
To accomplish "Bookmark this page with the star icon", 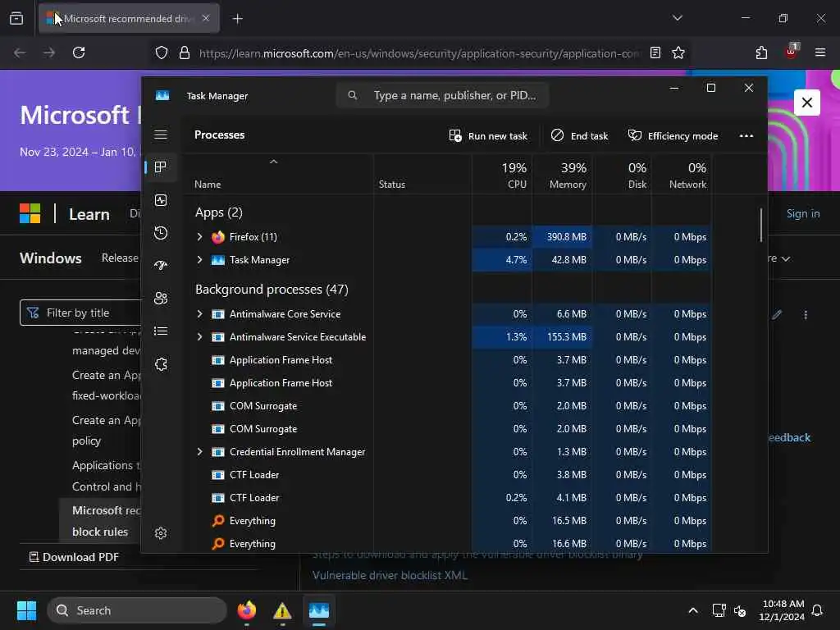I will (x=678, y=52).
